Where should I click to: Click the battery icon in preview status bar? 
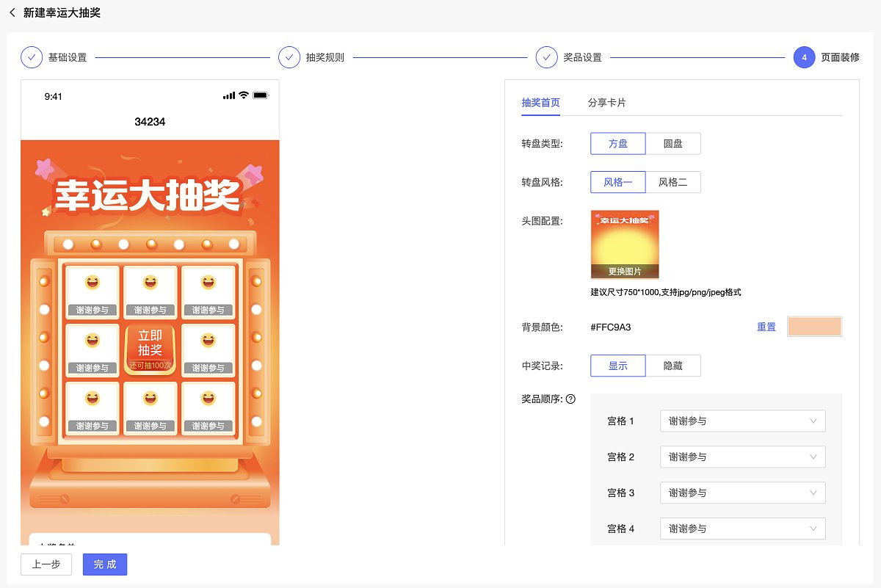[x=261, y=95]
